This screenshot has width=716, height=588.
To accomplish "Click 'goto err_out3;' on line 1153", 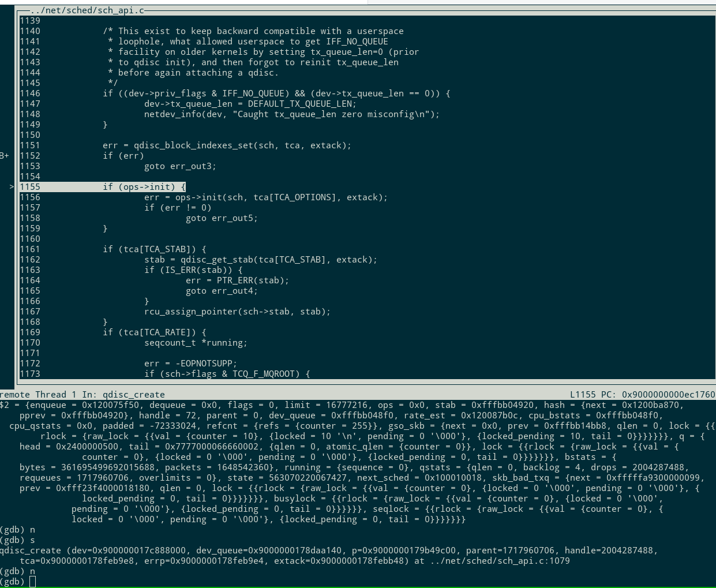I will pyautogui.click(x=180, y=166).
